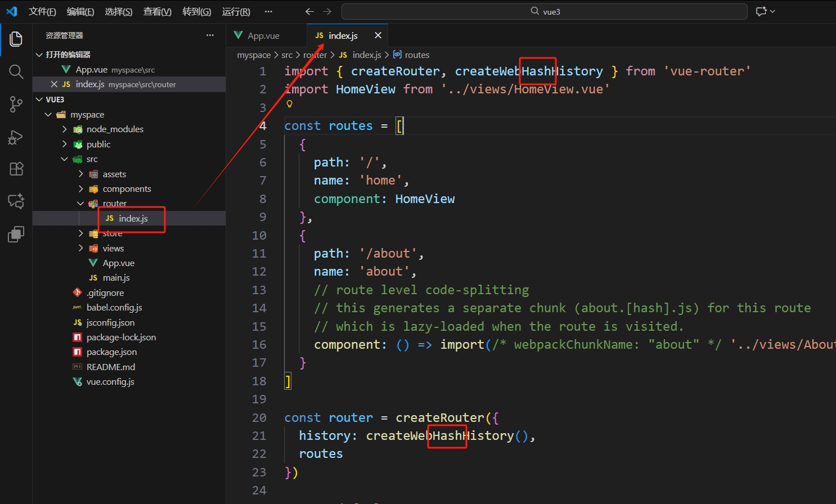Screen dimensions: 836x504
Task: Close the index.js editor tab
Action: pos(378,35)
